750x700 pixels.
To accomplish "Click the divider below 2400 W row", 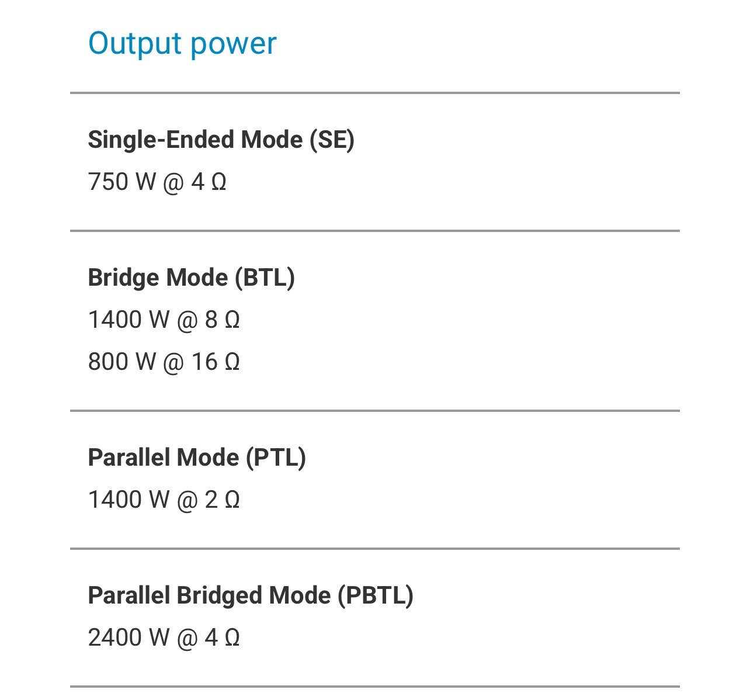I will click(375, 687).
